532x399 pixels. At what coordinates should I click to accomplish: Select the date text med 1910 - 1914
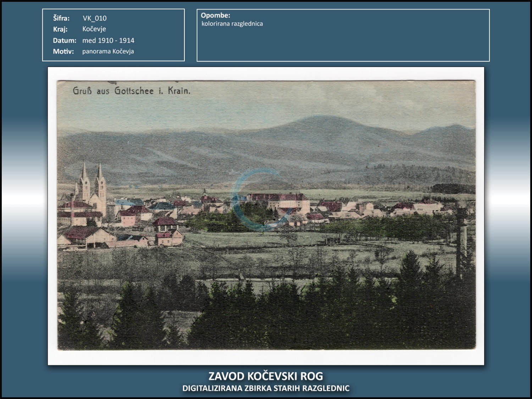(x=108, y=40)
